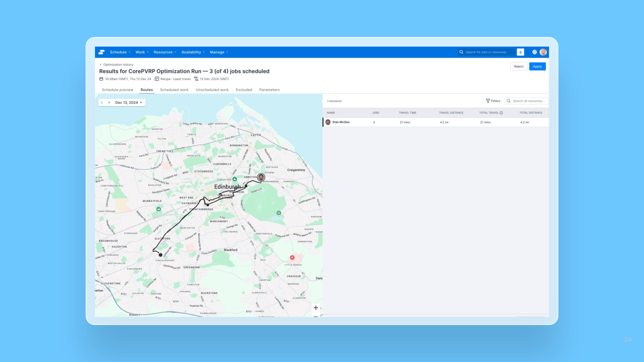This screenshot has width=644, height=362.
Task: Click the Skedulo logo in the navbar
Action: pyautogui.click(x=102, y=52)
